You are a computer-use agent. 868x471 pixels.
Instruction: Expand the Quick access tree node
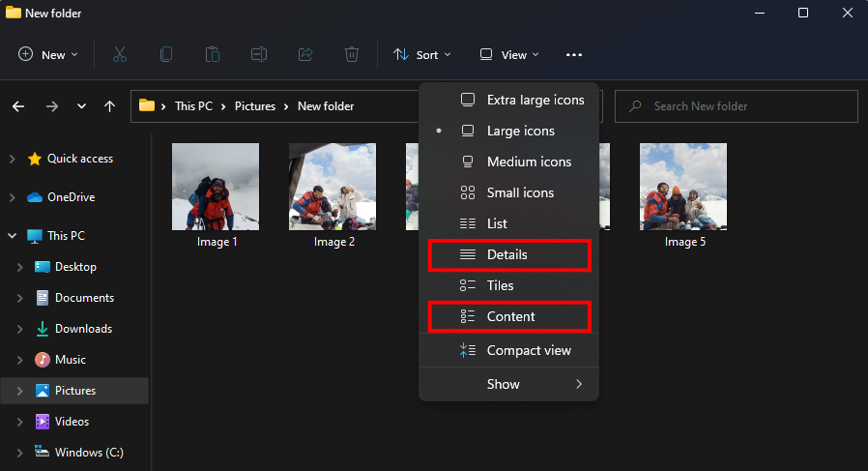click(12, 159)
